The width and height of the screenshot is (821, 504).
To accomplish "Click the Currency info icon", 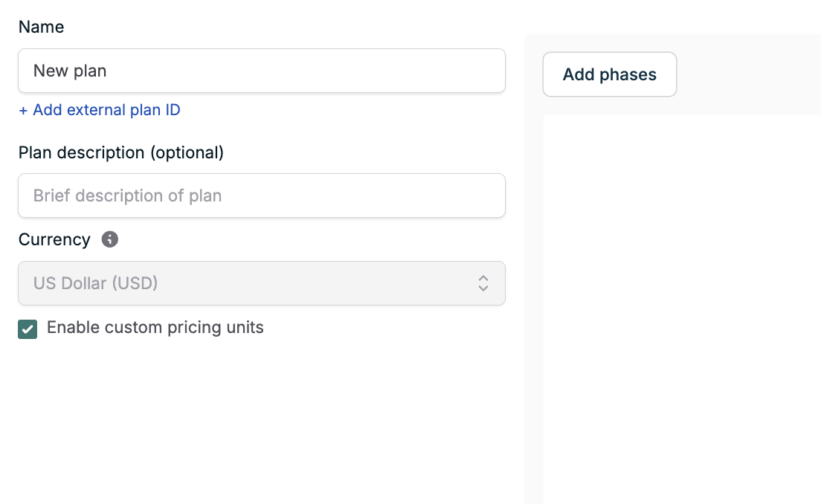I will point(110,239).
